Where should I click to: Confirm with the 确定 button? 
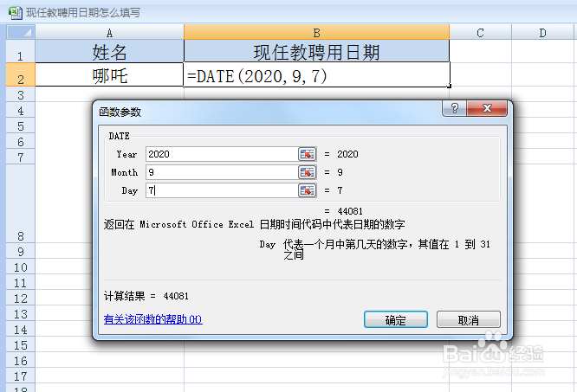coord(396,319)
